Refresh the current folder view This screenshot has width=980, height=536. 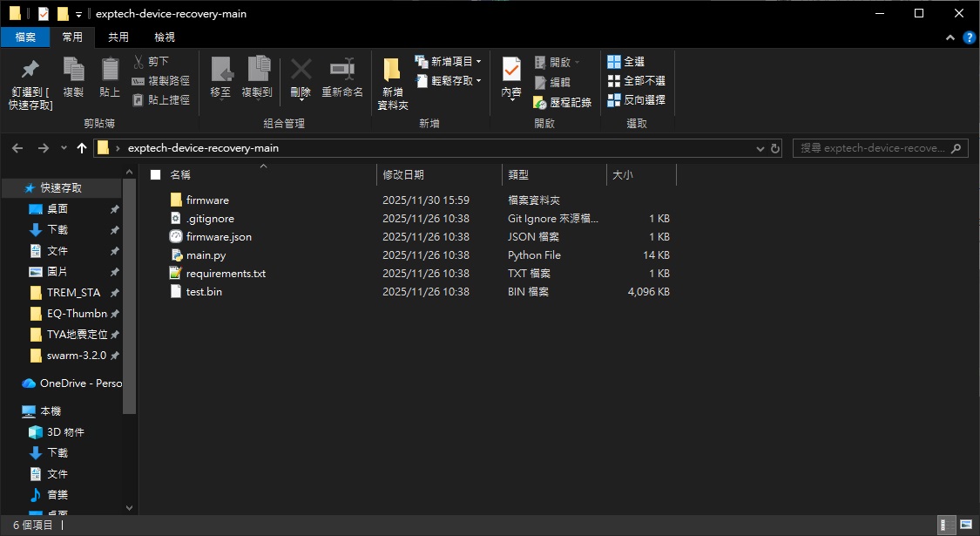tap(775, 148)
